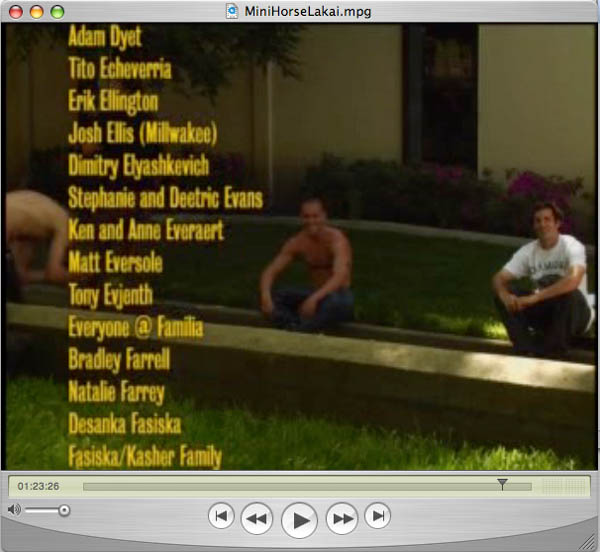Click the MiniHorseLakai.mpg window title
The image size is (600, 552).
308,11
